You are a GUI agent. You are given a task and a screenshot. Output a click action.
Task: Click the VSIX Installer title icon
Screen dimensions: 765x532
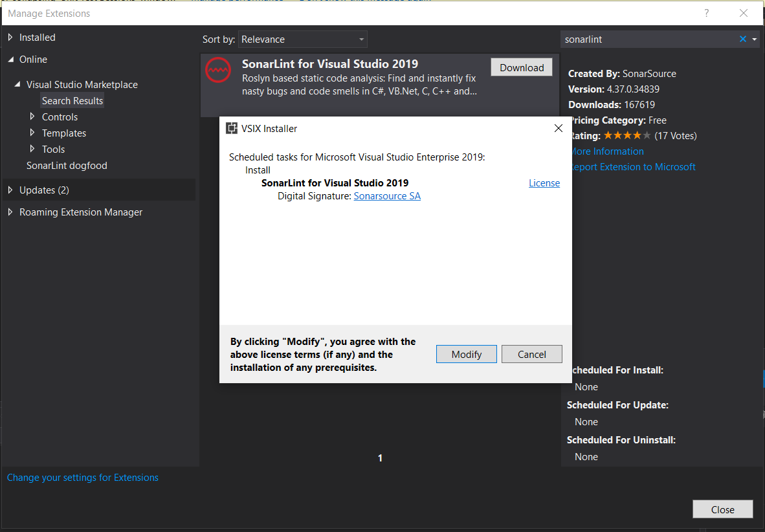point(232,128)
